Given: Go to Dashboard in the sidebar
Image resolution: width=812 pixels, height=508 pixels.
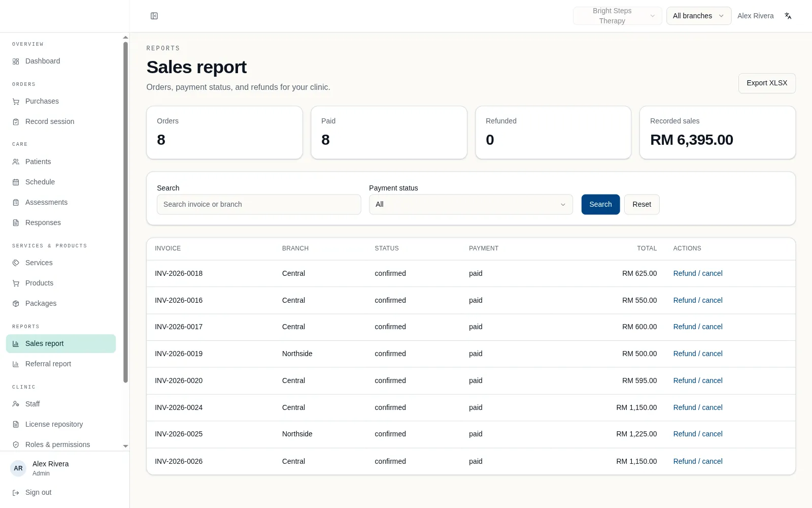Looking at the screenshot, I should pyautogui.click(x=61, y=61).
